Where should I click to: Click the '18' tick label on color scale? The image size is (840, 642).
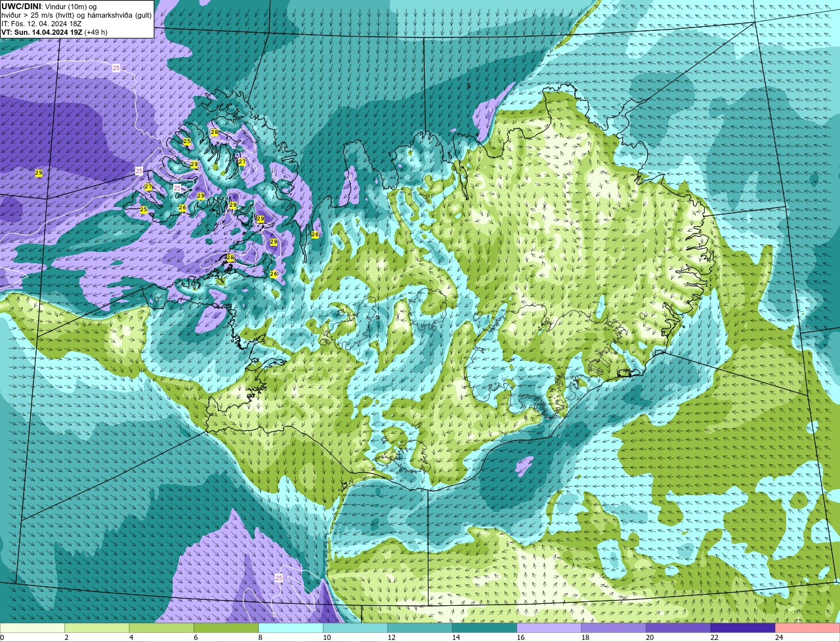(x=585, y=637)
